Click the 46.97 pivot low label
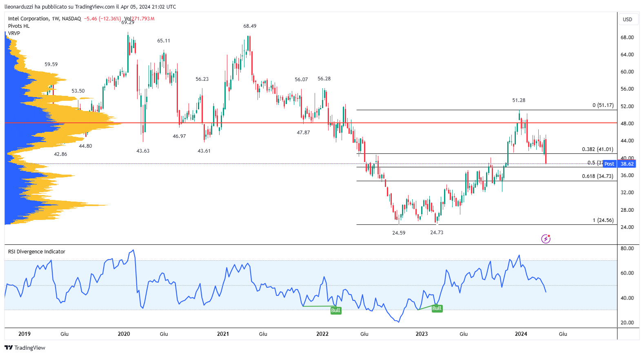 click(179, 136)
